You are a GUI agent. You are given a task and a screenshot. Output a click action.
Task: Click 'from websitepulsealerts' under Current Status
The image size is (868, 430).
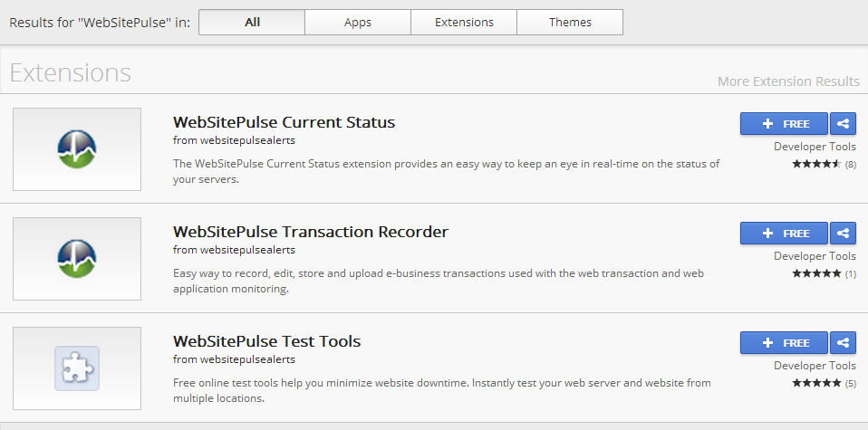tap(234, 140)
